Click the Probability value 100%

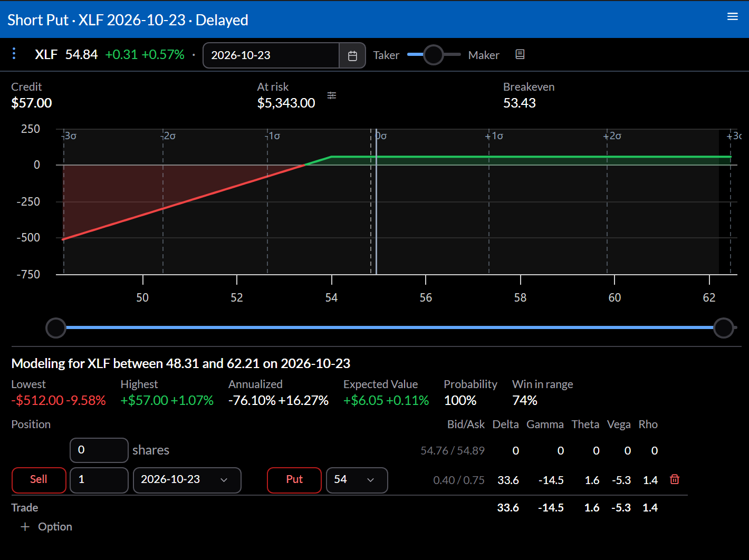coord(460,401)
